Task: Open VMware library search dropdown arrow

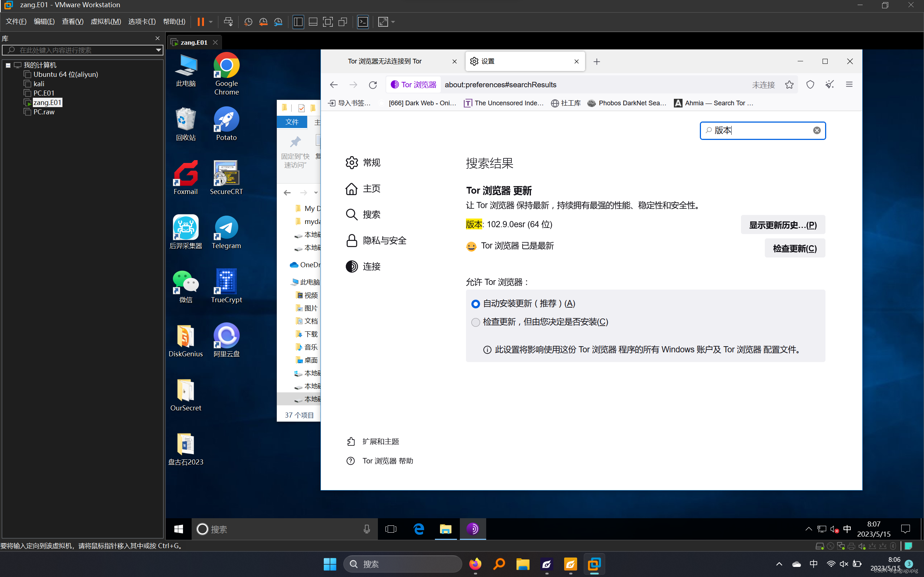Action: 158,50
